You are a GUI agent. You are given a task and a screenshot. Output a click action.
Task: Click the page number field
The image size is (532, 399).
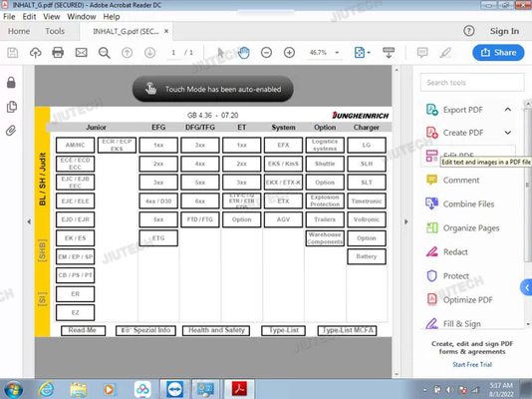click(x=173, y=53)
